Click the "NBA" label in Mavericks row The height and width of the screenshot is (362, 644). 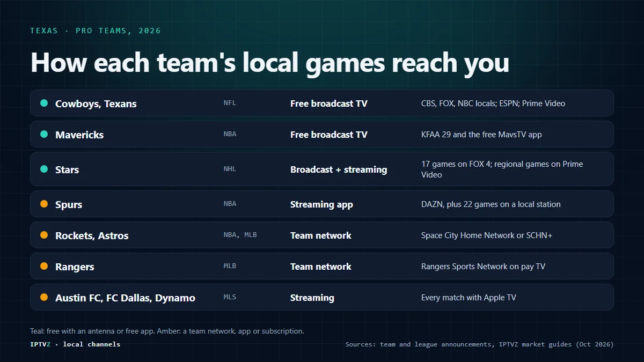(230, 134)
